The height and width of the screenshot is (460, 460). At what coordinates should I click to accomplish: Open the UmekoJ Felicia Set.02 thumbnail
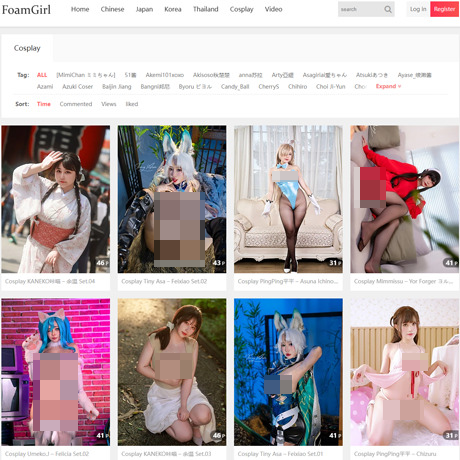(x=56, y=372)
